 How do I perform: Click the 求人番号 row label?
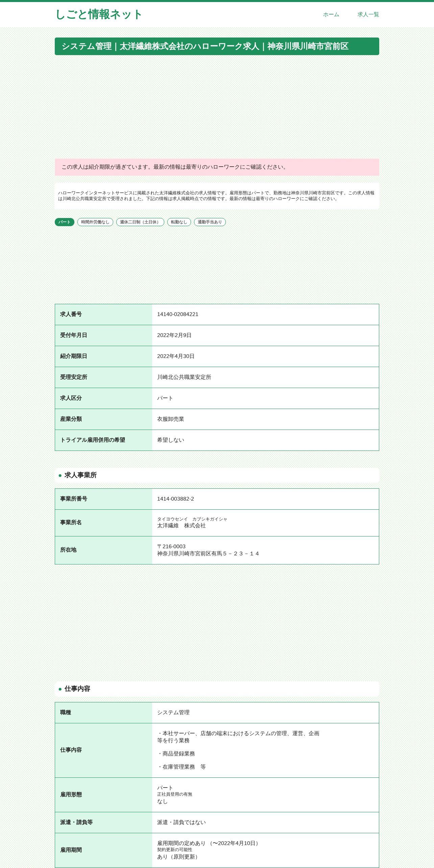[71, 314]
